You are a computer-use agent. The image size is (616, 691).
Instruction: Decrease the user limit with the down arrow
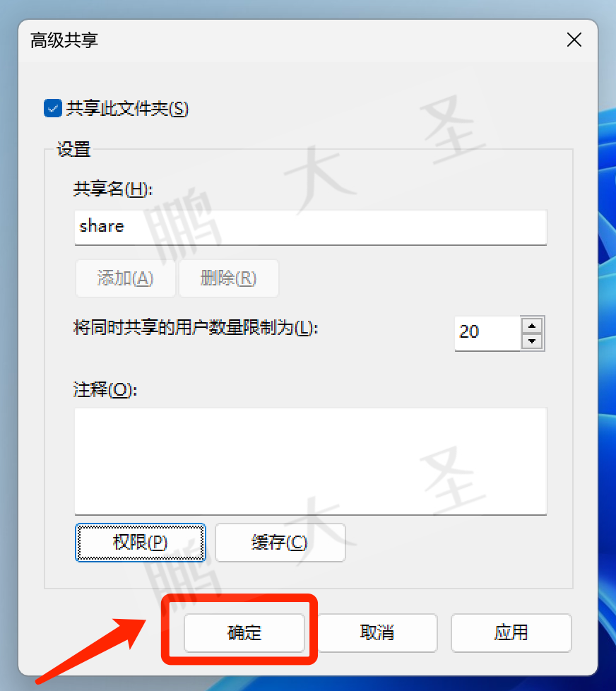[532, 341]
